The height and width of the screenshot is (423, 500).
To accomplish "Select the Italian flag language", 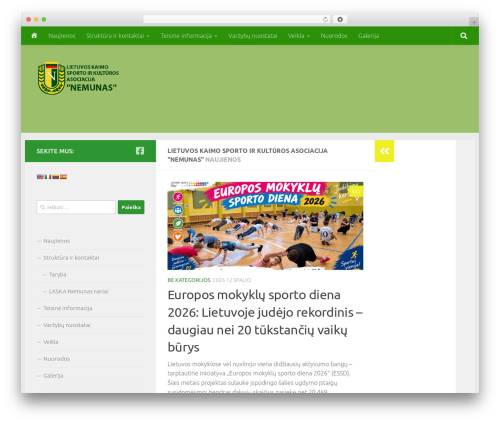I will point(48,177).
